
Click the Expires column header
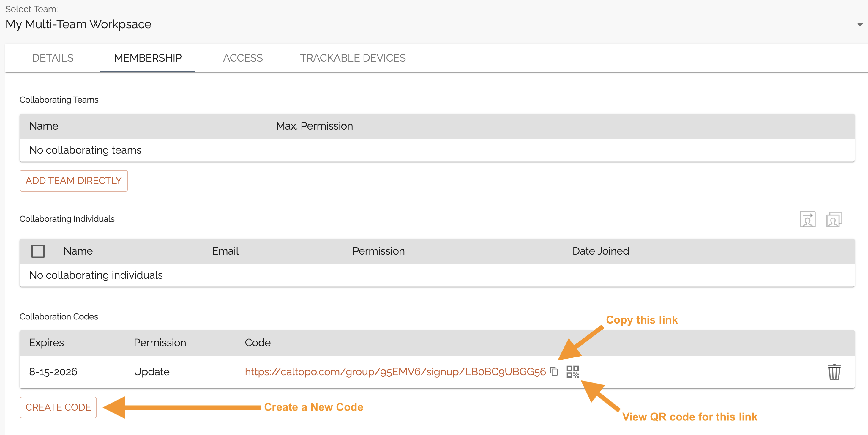click(x=47, y=343)
